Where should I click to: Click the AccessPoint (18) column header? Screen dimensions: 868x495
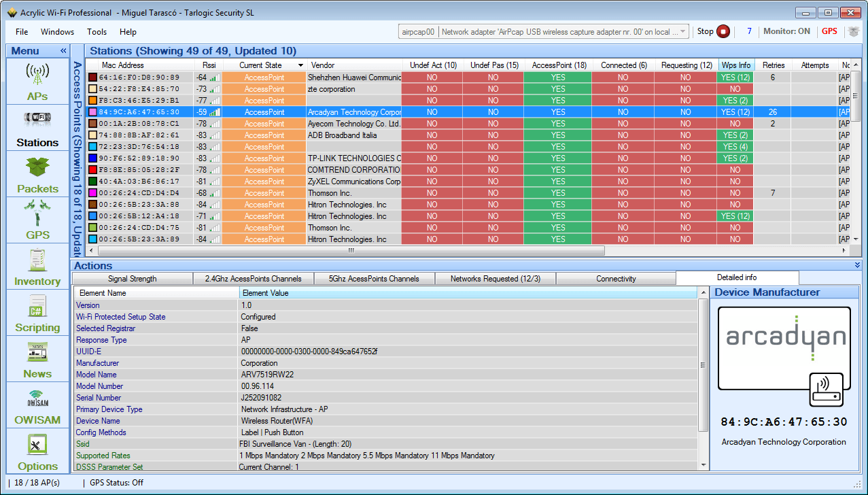pos(559,65)
